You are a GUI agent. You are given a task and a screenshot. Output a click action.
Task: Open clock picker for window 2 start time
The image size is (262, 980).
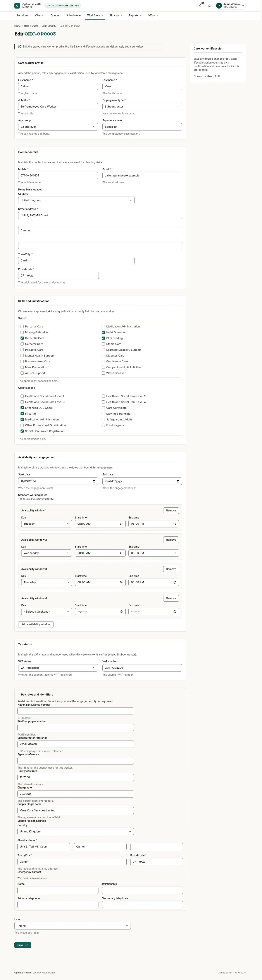121,553
